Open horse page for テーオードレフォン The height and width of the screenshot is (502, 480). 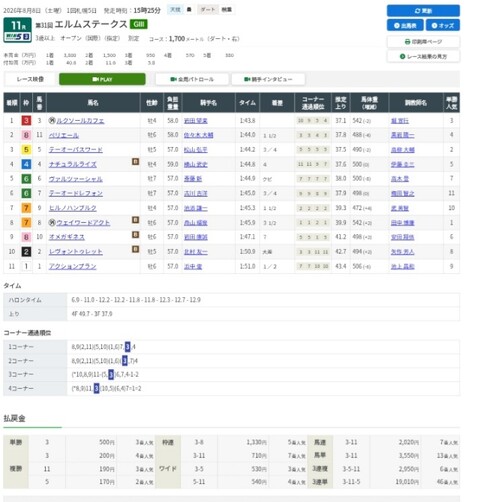76,193
